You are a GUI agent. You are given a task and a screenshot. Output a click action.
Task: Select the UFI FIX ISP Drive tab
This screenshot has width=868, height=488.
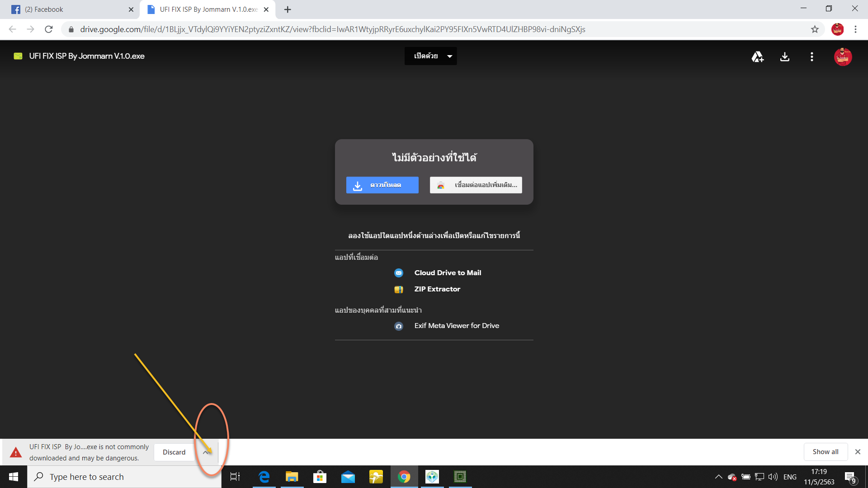click(208, 9)
